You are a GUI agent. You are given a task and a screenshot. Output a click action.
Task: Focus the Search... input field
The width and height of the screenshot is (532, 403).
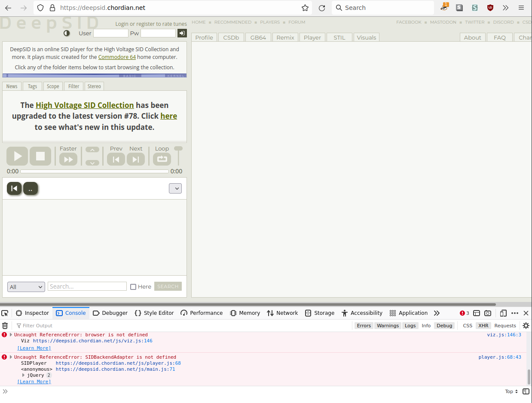(87, 286)
